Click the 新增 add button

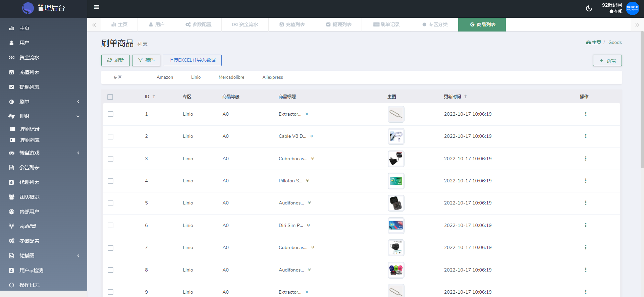pyautogui.click(x=607, y=60)
